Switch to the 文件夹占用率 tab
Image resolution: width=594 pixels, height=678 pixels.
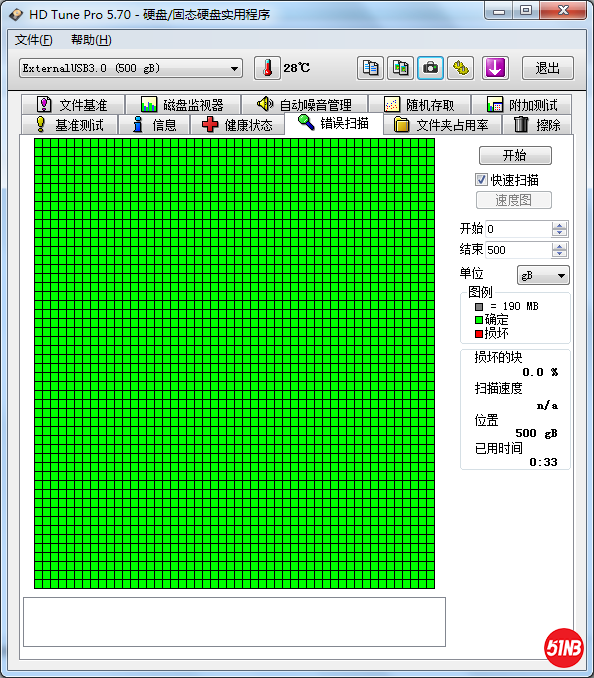pos(442,125)
